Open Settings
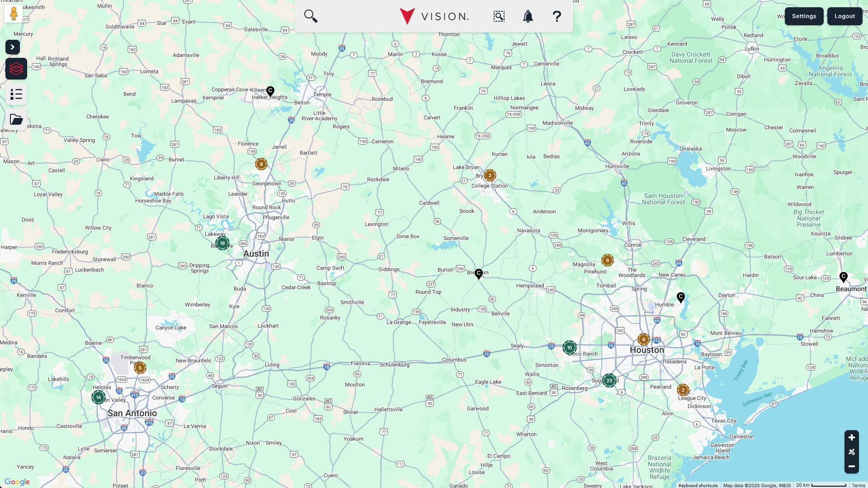The image size is (868, 488). coord(804,16)
